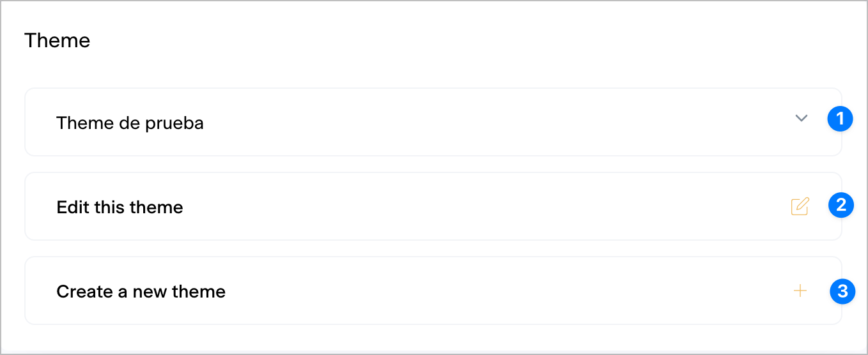The width and height of the screenshot is (868, 355).
Task: Add a theme using the orange plus
Action: point(800,291)
